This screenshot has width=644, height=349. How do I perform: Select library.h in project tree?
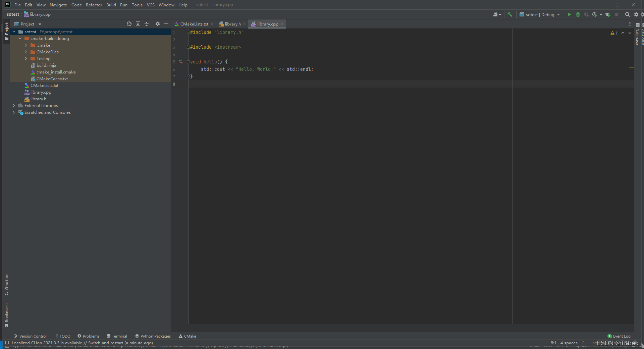click(38, 99)
